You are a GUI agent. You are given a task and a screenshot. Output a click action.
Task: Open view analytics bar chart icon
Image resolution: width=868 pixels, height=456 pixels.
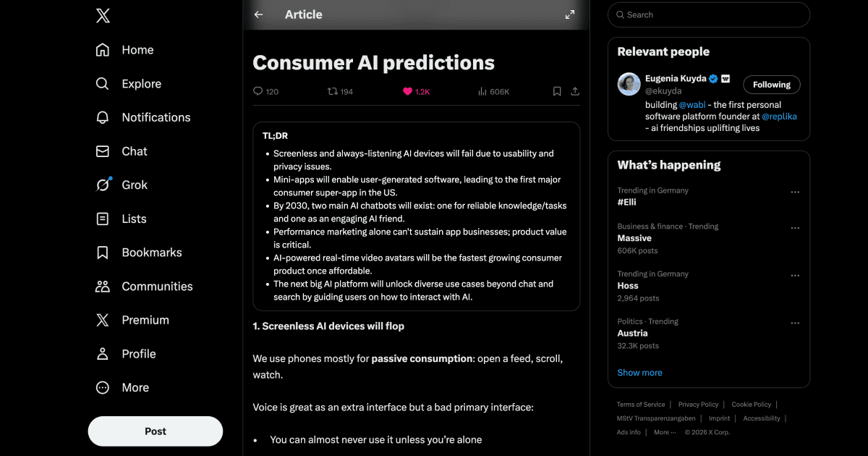482,91
